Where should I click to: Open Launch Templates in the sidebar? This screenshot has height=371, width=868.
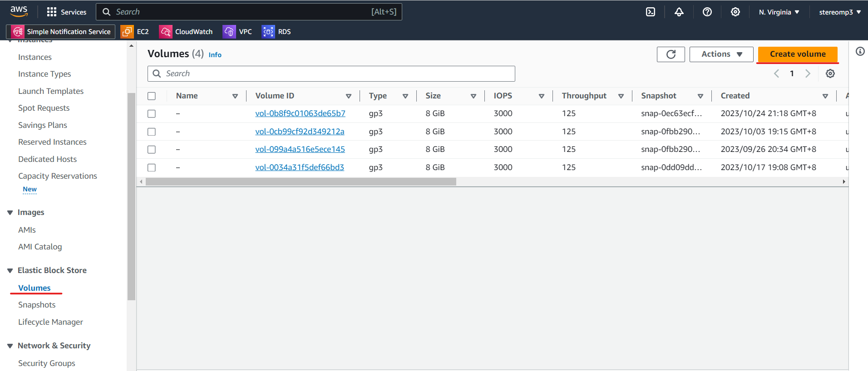pyautogui.click(x=51, y=91)
